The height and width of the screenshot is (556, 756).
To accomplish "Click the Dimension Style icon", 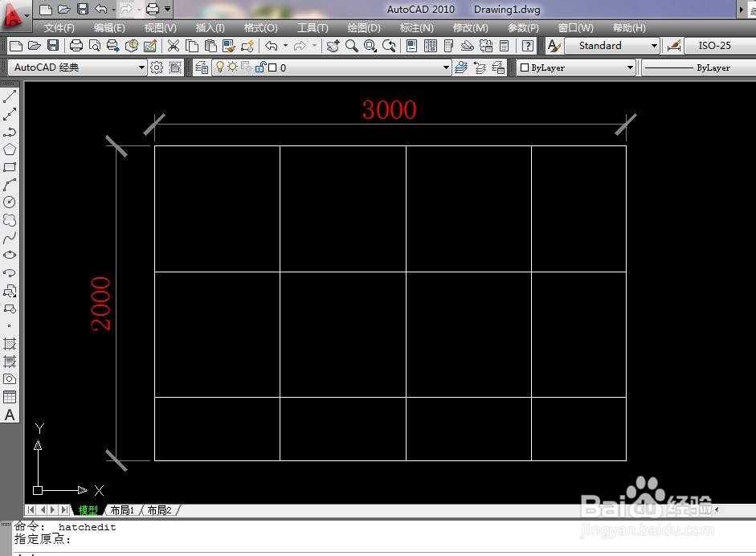I will pos(673,46).
